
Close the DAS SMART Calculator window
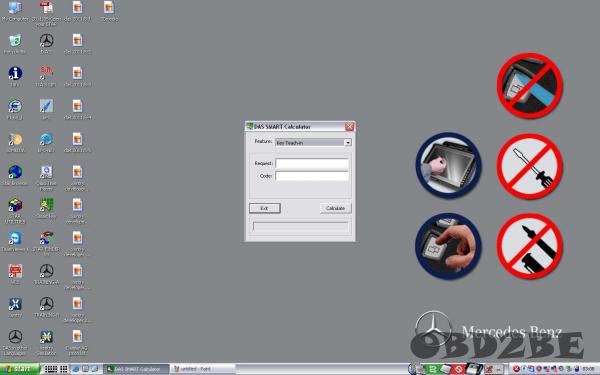click(x=349, y=127)
